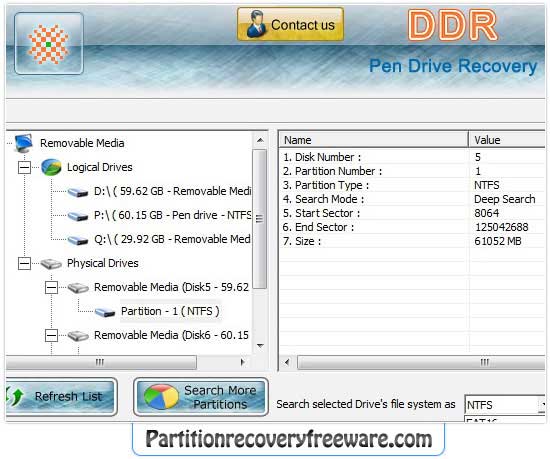This screenshot has height=459, width=550.
Task: Select the Partition Number row
Action: tap(412, 171)
